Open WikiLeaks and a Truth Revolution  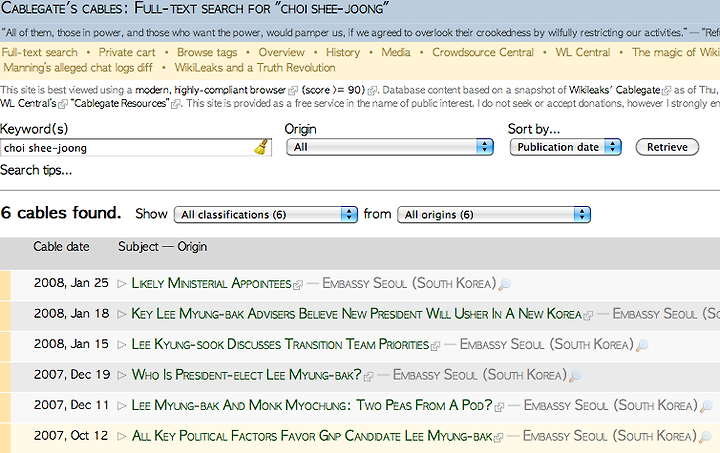(255, 68)
